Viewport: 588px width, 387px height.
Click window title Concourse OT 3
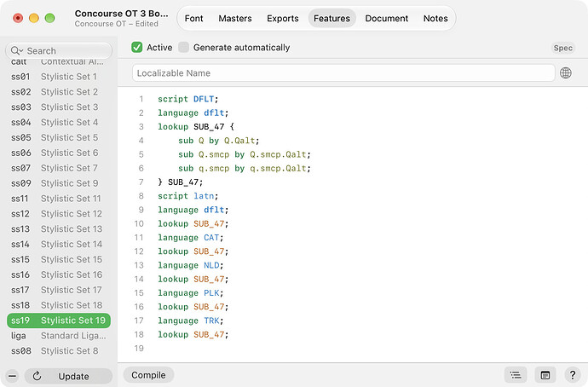coord(122,14)
